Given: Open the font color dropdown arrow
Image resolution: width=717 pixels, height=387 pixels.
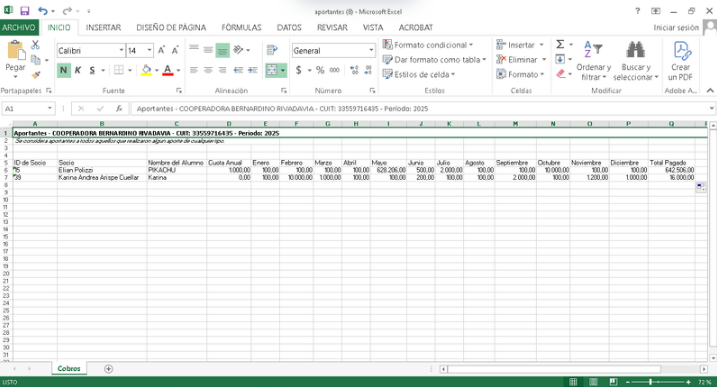Looking at the screenshot, I should (178, 70).
